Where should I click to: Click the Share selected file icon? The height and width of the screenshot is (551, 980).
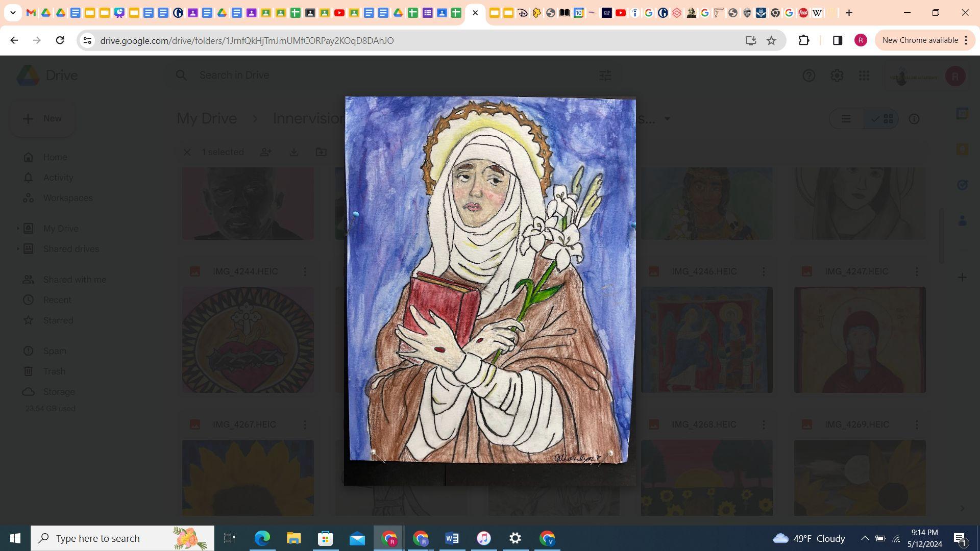pos(266,152)
